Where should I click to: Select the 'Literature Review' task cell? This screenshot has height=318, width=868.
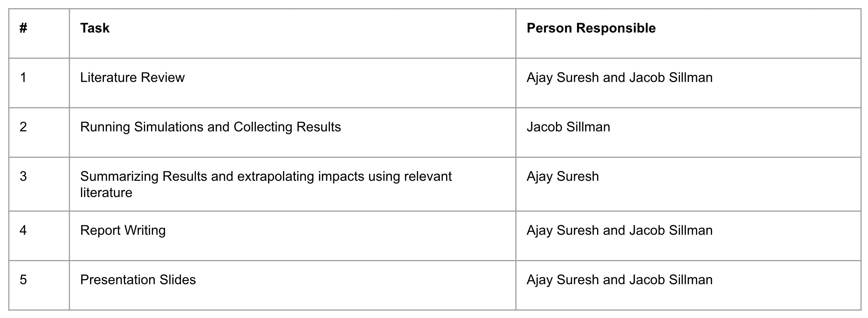[132, 78]
